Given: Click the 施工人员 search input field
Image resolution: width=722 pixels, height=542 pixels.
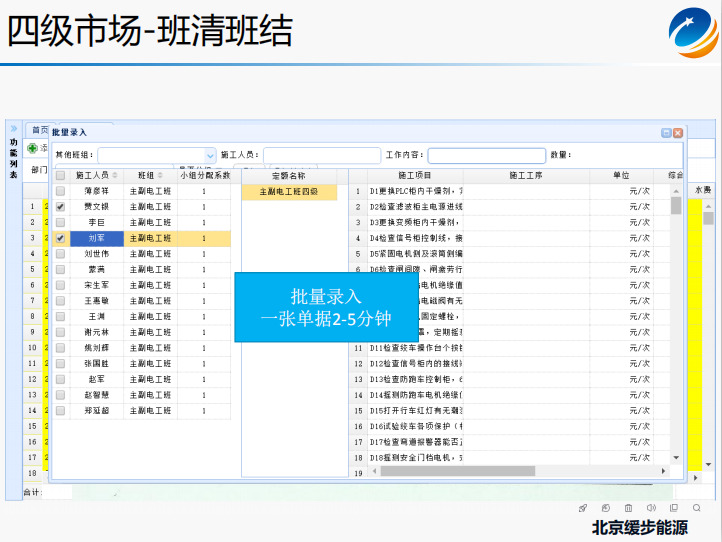Looking at the screenshot, I should (x=322, y=155).
